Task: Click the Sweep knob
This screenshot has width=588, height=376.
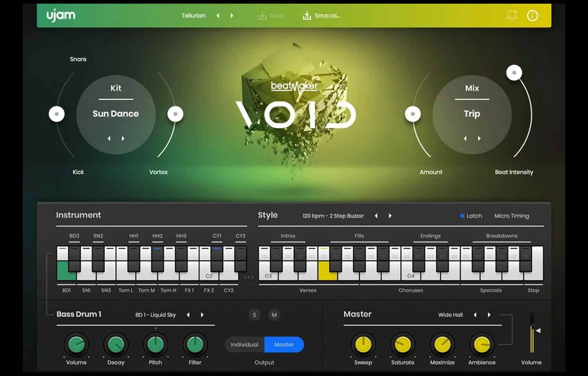Action: tap(363, 345)
